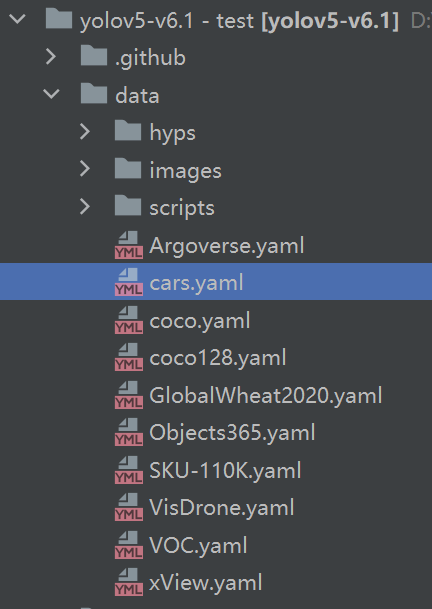Screen dimensions: 432x609
Task: Click the YML icon beside coco128.yaml
Action: [129, 357]
